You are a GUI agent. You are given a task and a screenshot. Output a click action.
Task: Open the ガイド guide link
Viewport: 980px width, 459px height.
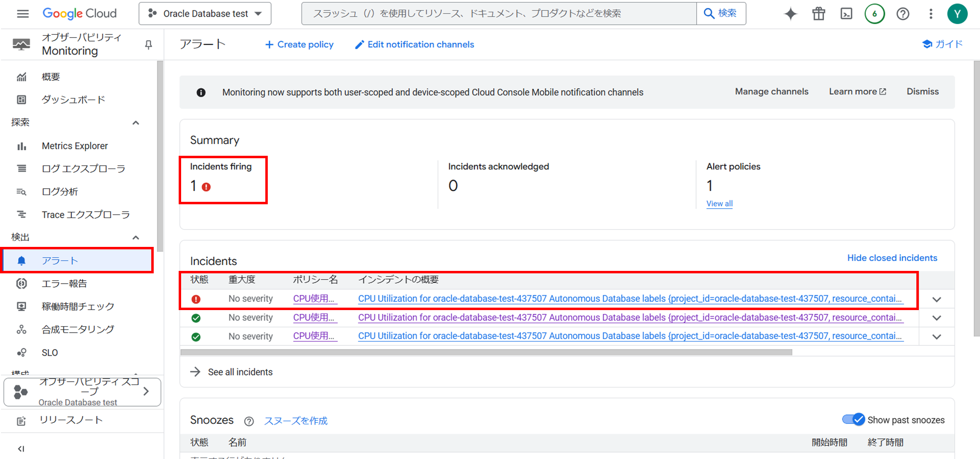coord(942,44)
